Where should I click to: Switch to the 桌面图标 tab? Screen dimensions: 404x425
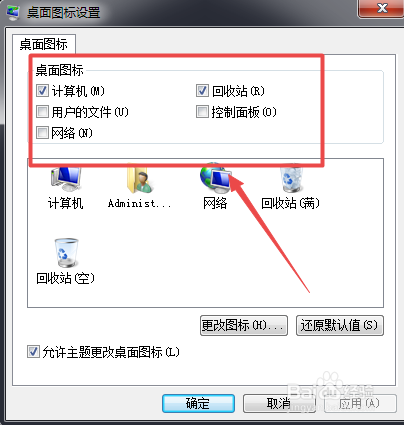point(44,44)
